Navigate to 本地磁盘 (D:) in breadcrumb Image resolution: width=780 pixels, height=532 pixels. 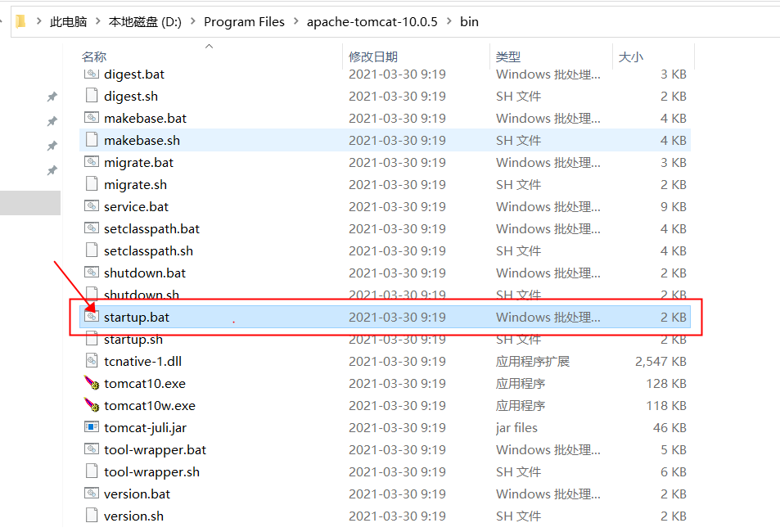click(x=145, y=21)
